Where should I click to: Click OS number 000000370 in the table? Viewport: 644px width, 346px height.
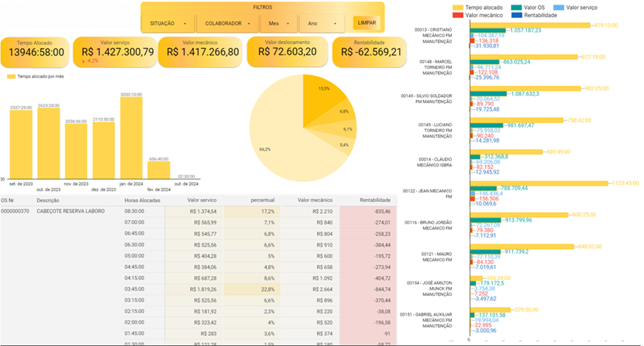point(15,211)
